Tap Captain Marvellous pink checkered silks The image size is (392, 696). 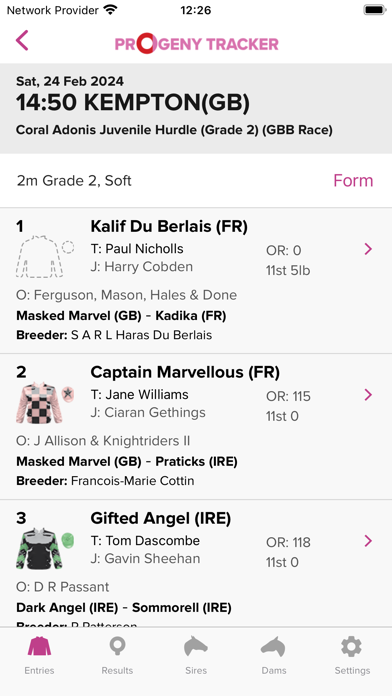tap(44, 402)
